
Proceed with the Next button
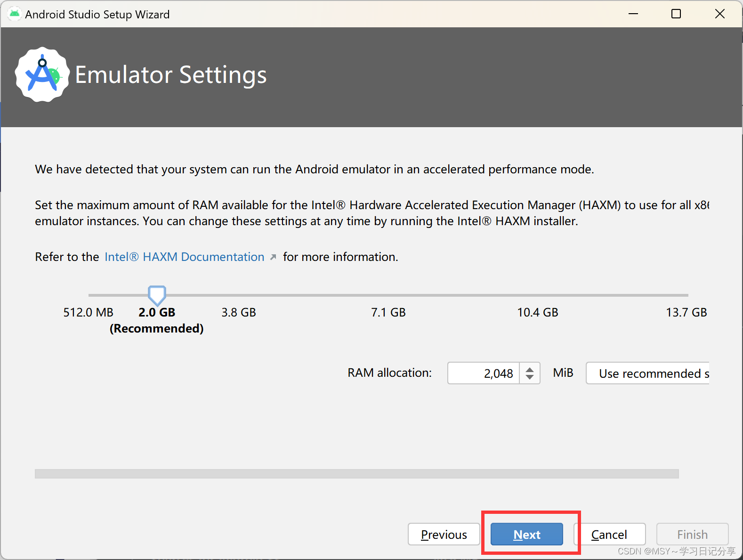527,534
